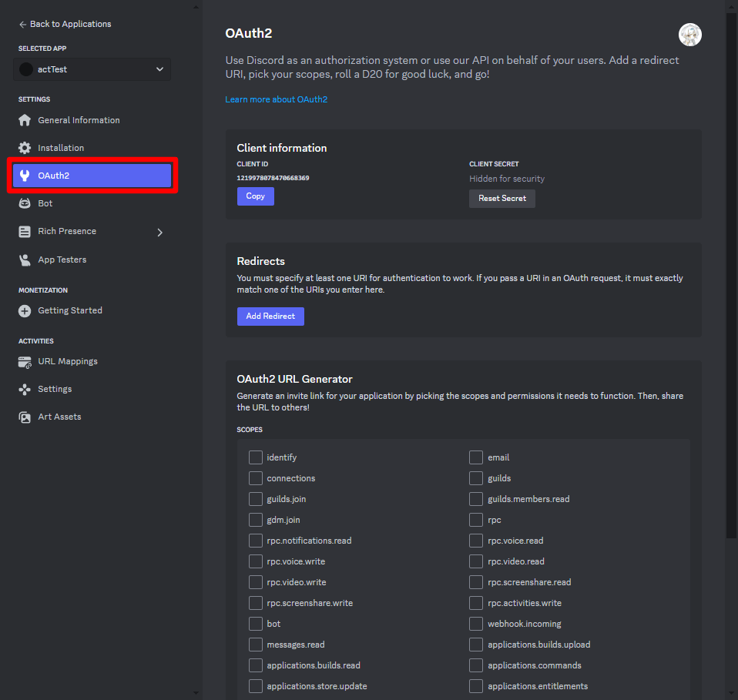738x700 pixels.
Task: Click the Add Redirect button
Action: point(270,317)
